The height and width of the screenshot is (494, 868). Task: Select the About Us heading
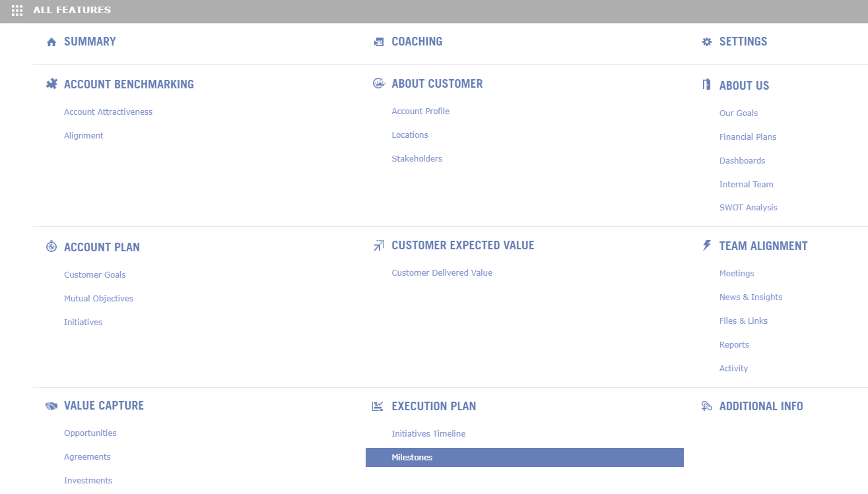[x=745, y=86]
